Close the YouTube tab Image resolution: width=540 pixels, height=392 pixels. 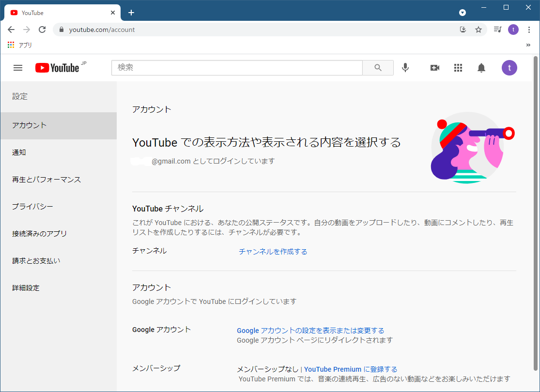(x=113, y=13)
